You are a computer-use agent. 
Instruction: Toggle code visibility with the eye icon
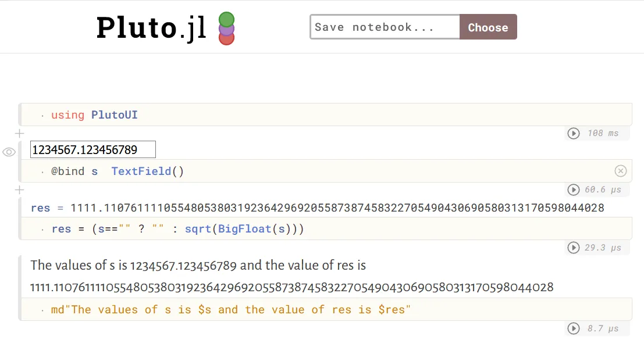[9, 152]
